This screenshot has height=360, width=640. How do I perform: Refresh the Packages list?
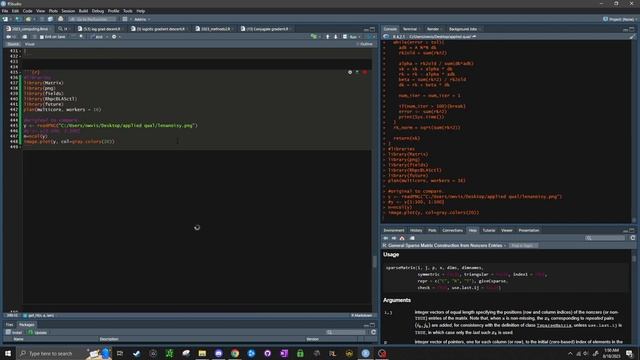pos(373,332)
